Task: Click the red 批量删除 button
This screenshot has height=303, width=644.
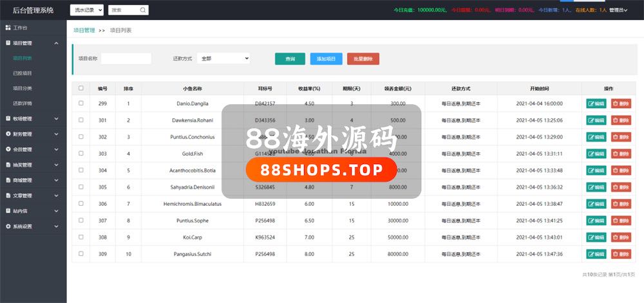Action: pos(363,59)
